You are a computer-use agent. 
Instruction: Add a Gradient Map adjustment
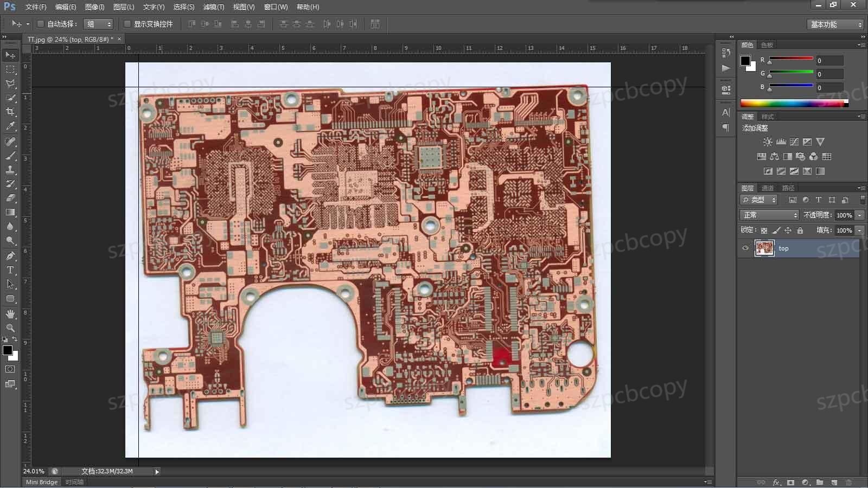coord(820,171)
